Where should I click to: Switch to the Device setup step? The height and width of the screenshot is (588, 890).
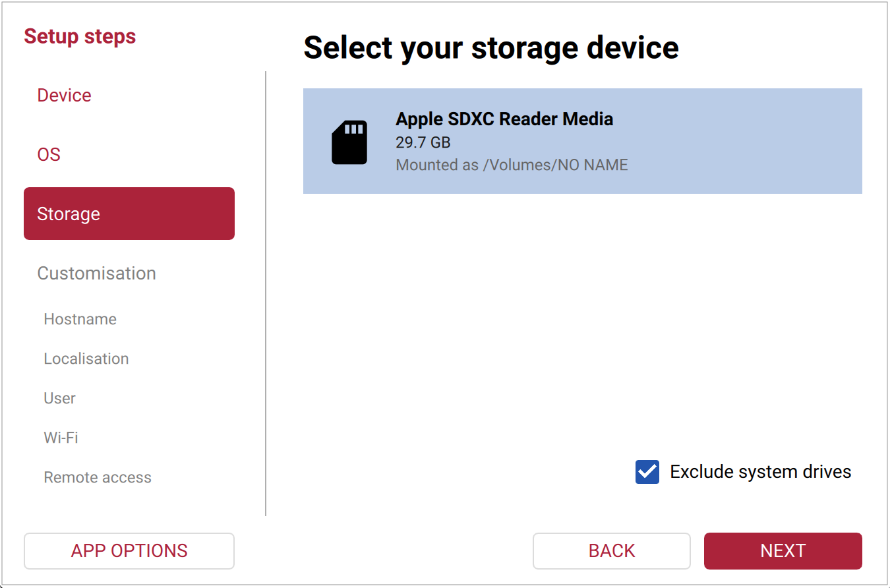[x=64, y=95]
